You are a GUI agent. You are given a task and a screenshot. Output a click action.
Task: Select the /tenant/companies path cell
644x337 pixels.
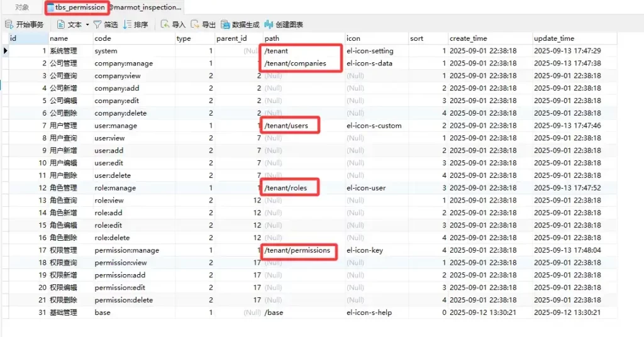tap(295, 64)
